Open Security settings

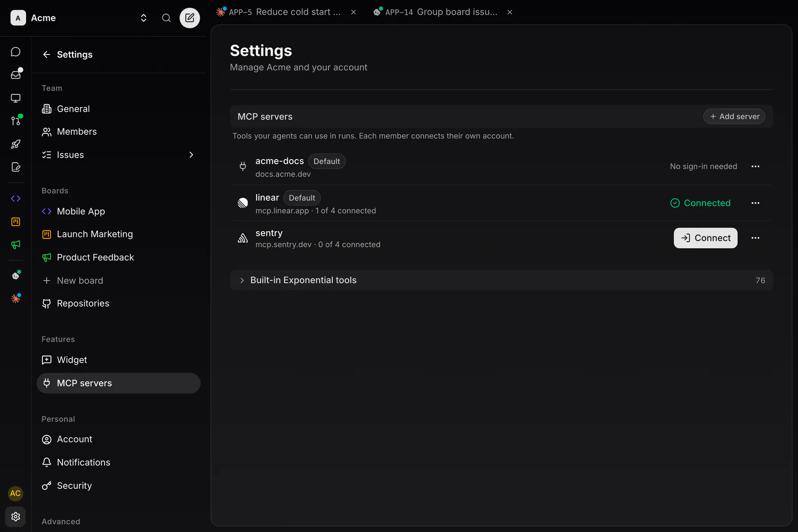pos(118,485)
